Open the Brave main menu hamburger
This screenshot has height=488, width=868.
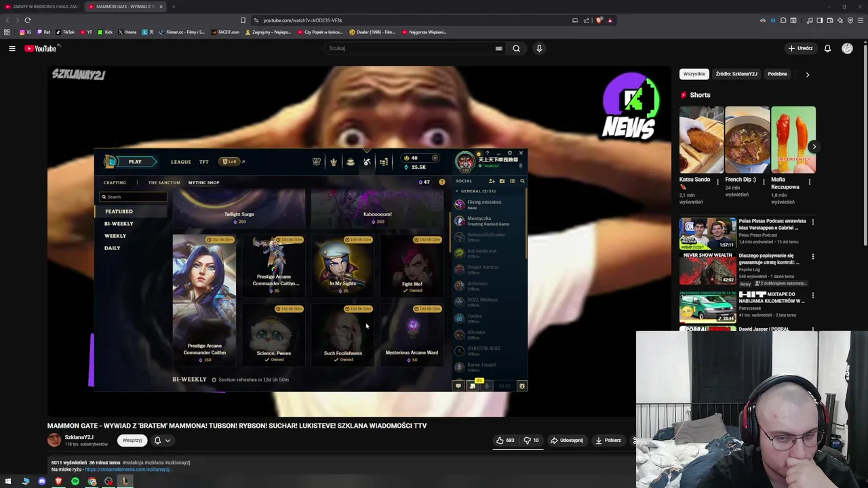(861, 20)
